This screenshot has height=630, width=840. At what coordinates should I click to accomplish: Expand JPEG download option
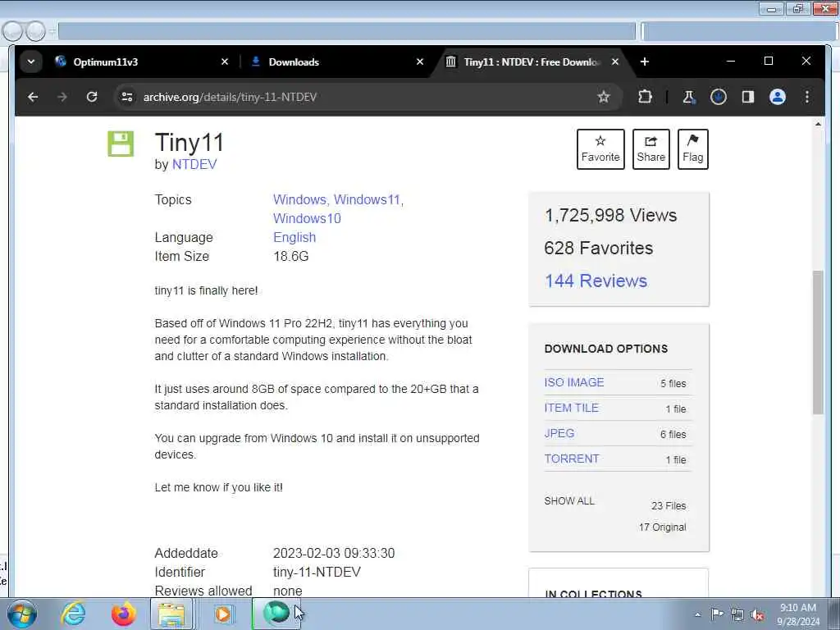pyautogui.click(x=559, y=433)
